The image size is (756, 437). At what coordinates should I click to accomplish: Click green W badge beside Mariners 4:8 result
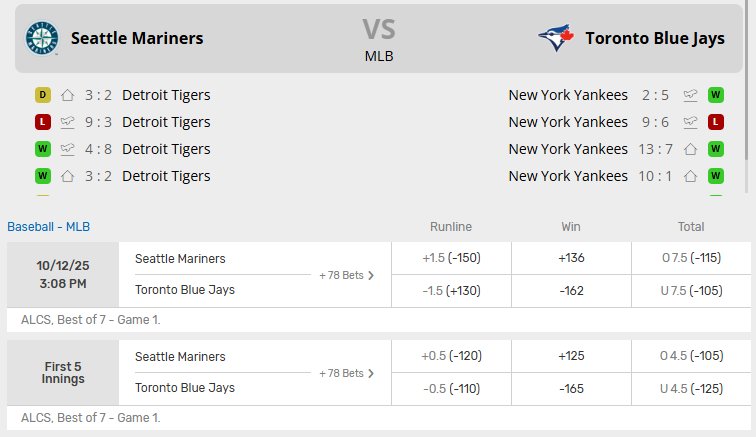(42, 149)
